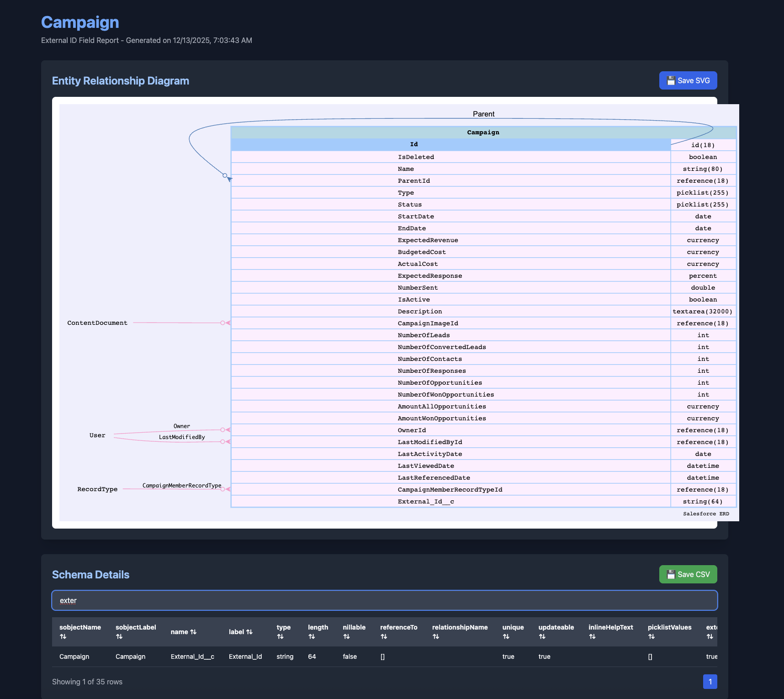Screen dimensions: 784x699
Task: Sort by the relationshipName column sort icon
Action: [x=436, y=636]
